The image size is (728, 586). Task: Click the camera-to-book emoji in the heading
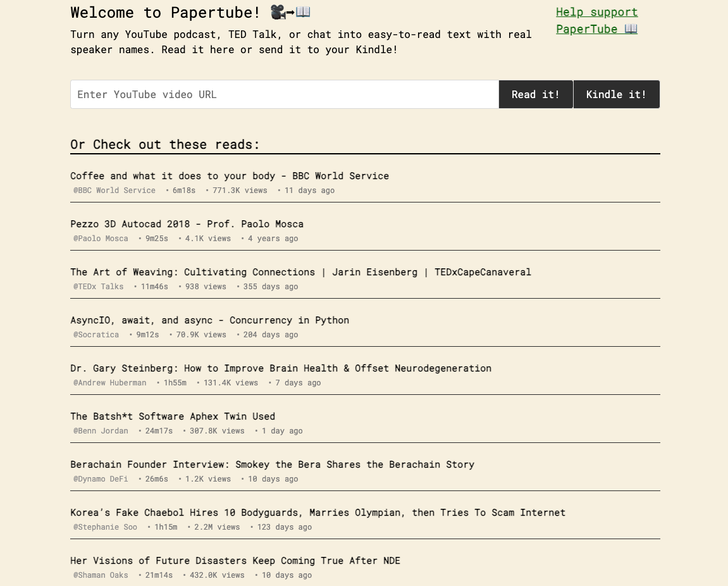click(x=290, y=12)
